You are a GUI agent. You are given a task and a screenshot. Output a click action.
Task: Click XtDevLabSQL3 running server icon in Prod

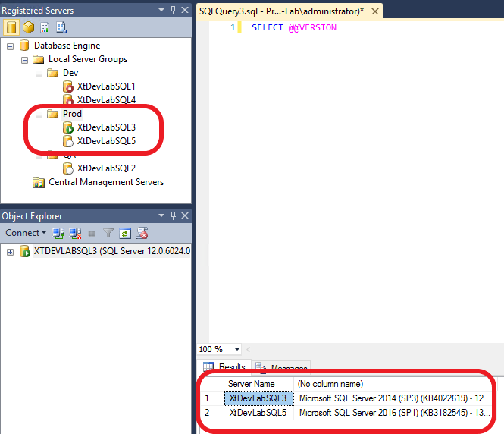coord(67,127)
